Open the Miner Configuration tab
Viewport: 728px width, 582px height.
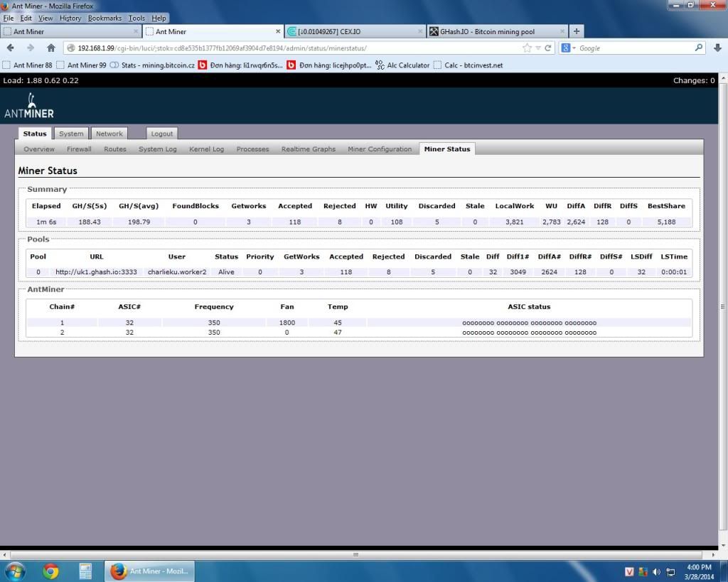[x=380, y=149]
